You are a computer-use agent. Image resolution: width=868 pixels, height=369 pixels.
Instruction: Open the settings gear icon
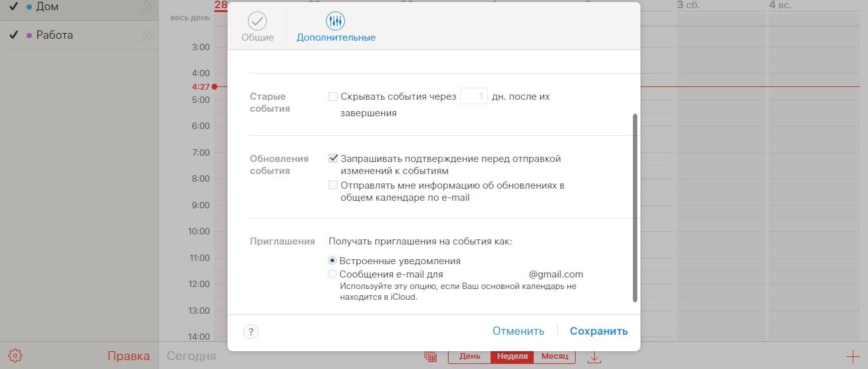pyautogui.click(x=16, y=356)
